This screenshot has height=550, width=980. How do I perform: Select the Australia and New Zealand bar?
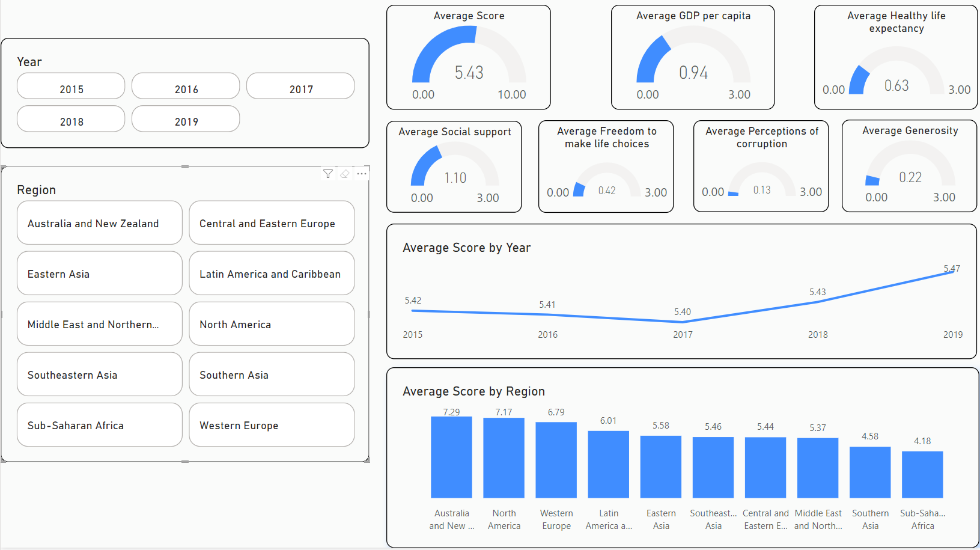451,457
